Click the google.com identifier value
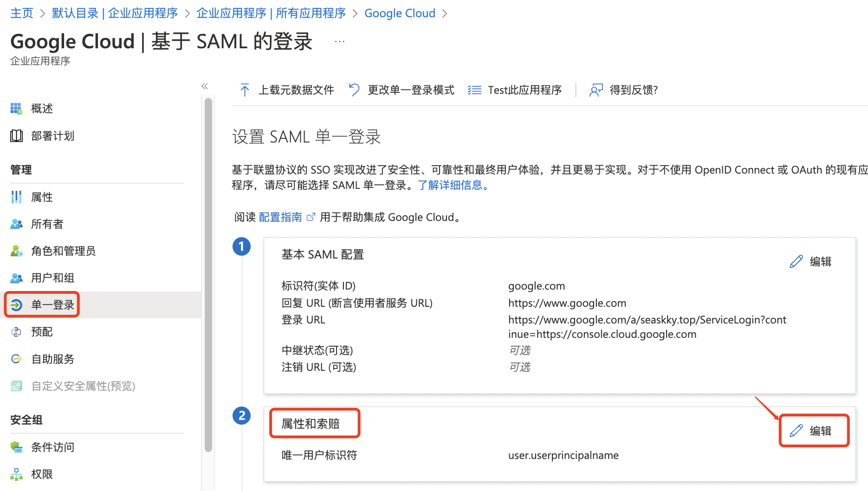Image resolution: width=868 pixels, height=491 pixels. (x=536, y=286)
